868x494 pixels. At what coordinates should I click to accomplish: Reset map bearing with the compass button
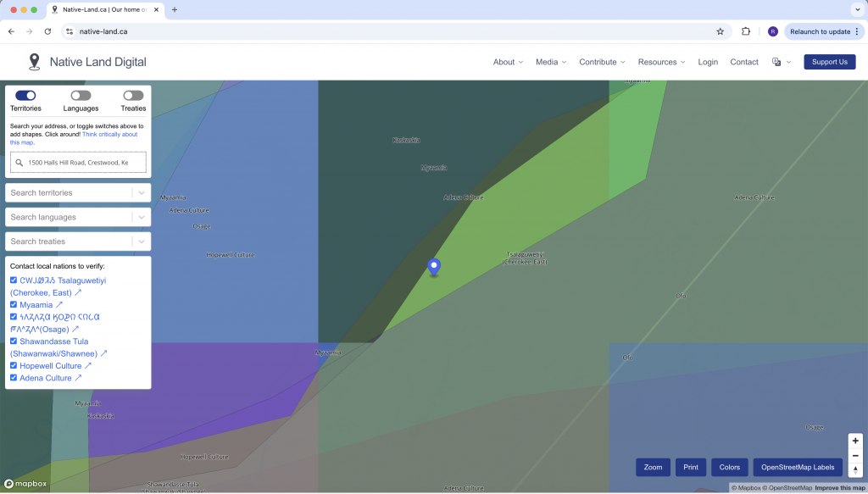point(855,469)
